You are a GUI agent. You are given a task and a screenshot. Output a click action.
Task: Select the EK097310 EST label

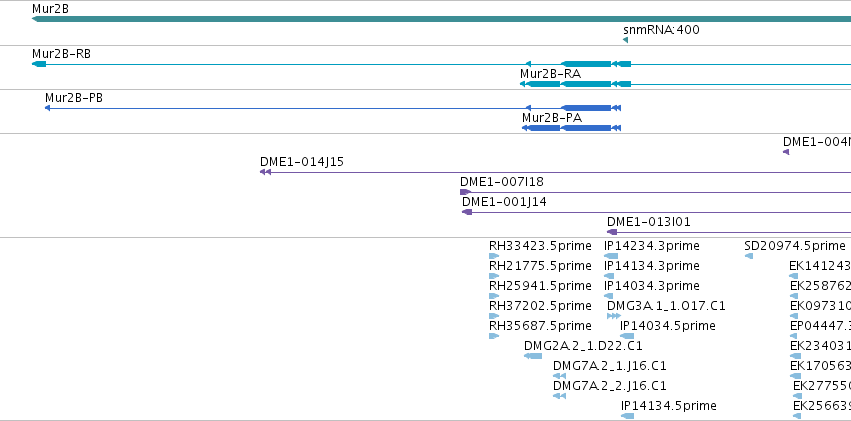(820, 306)
